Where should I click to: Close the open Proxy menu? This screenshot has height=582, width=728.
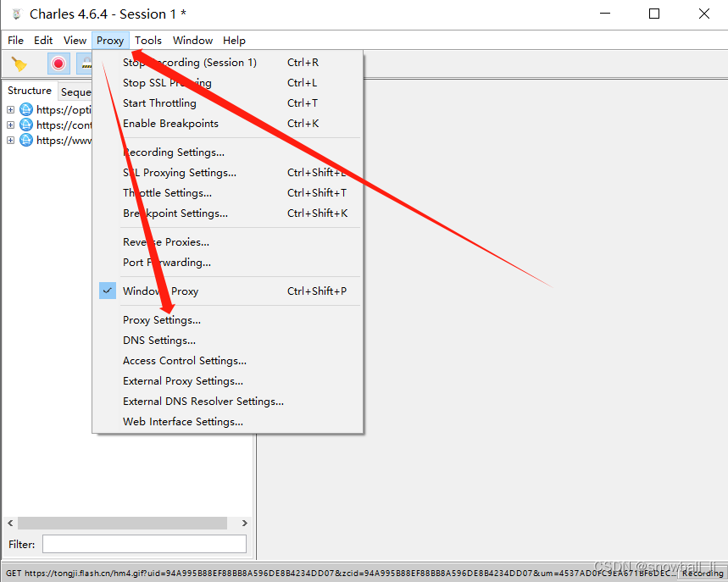coord(110,41)
